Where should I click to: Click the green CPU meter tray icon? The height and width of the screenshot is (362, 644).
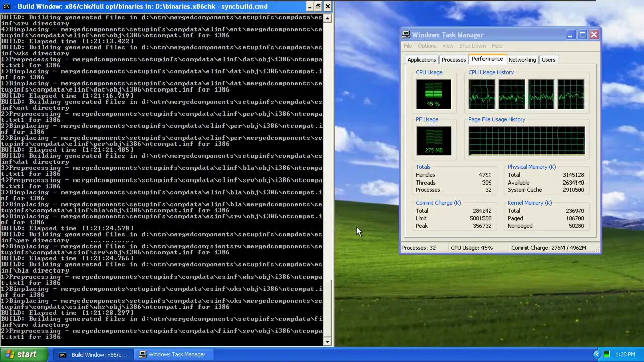(607, 354)
